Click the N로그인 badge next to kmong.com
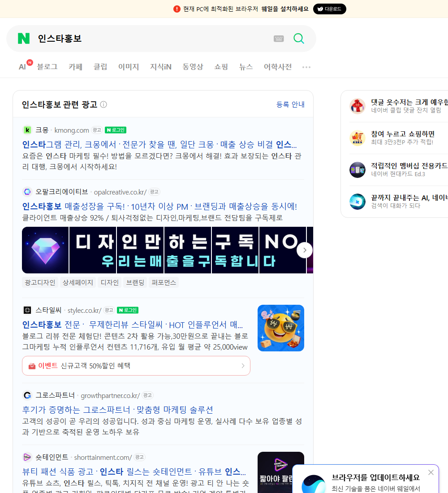This screenshot has height=493, width=448. tap(116, 130)
